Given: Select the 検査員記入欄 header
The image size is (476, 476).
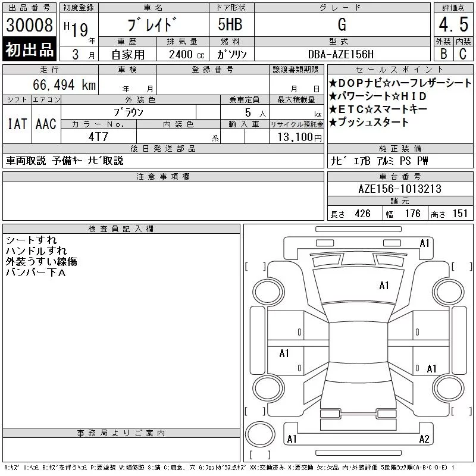Looking at the screenshot, I should coord(121,229).
